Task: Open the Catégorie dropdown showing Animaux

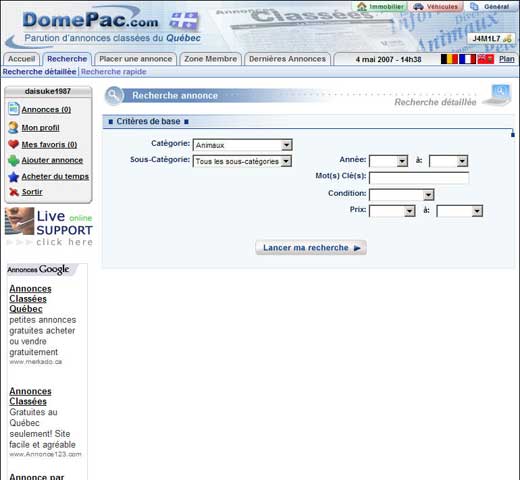Action: (x=242, y=145)
